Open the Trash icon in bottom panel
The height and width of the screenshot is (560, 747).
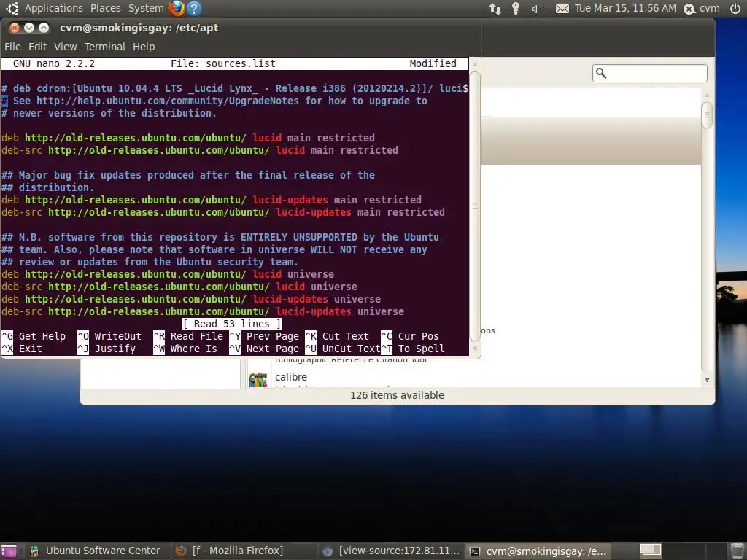click(737, 551)
